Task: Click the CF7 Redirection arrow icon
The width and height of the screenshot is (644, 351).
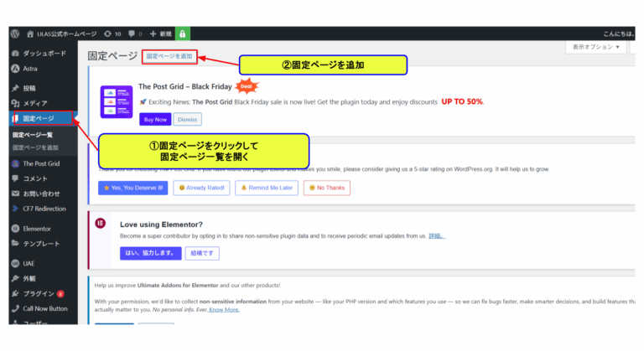Action: [16, 209]
